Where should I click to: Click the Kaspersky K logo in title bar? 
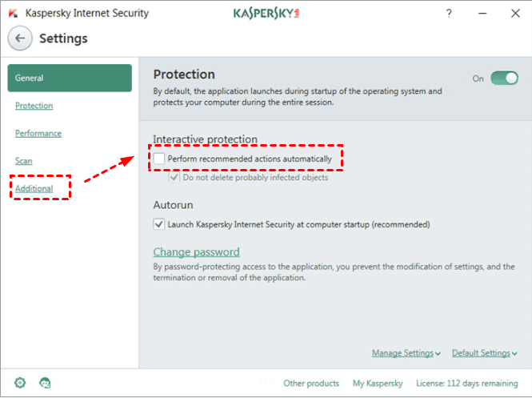coord(13,14)
